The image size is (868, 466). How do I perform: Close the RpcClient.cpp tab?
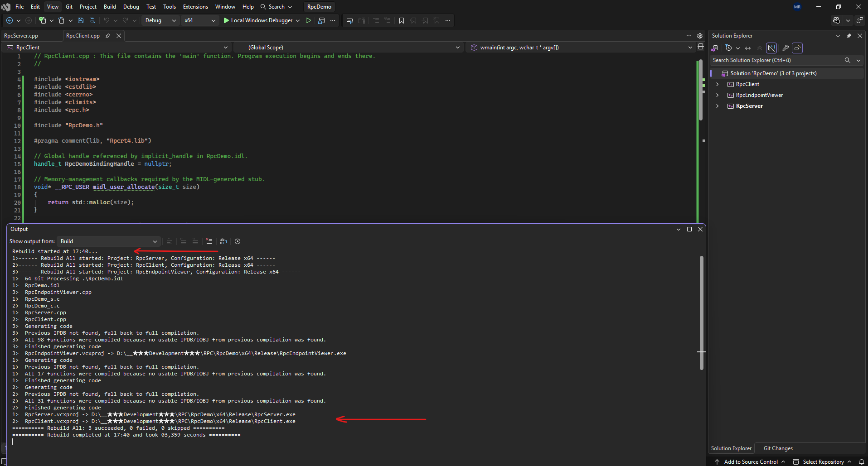point(119,36)
